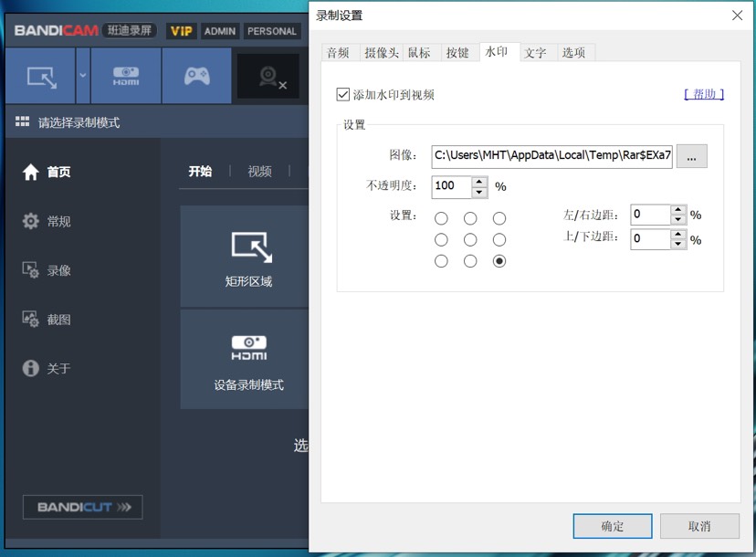
Task: Click the 设备录制模式 HDMI tile
Action: [x=245, y=360]
